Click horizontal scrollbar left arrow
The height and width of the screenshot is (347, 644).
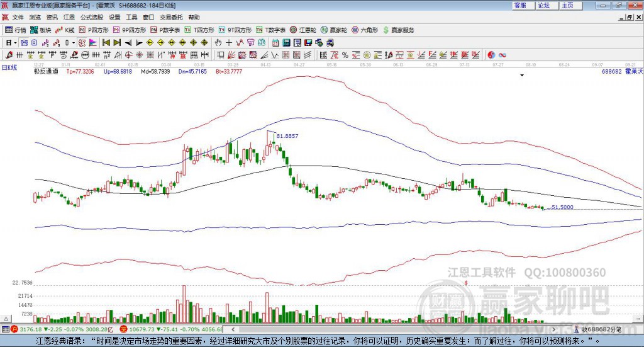coord(233,329)
